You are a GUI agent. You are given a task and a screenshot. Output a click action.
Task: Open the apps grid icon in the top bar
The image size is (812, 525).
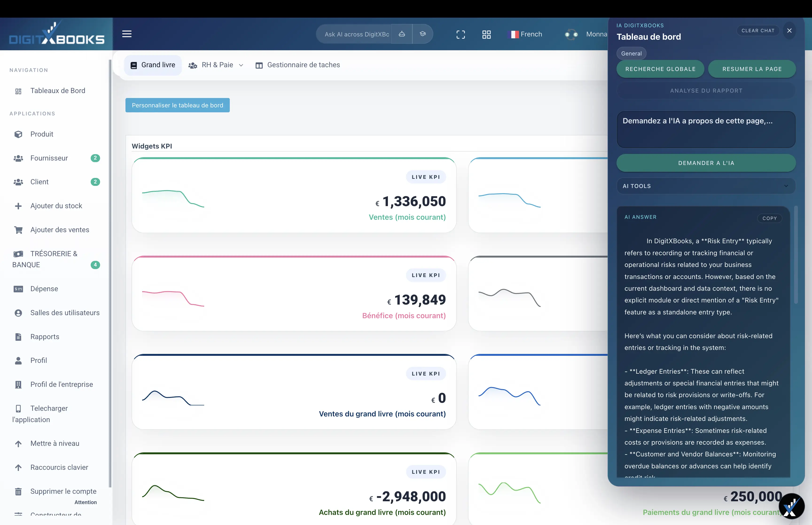pyautogui.click(x=486, y=34)
